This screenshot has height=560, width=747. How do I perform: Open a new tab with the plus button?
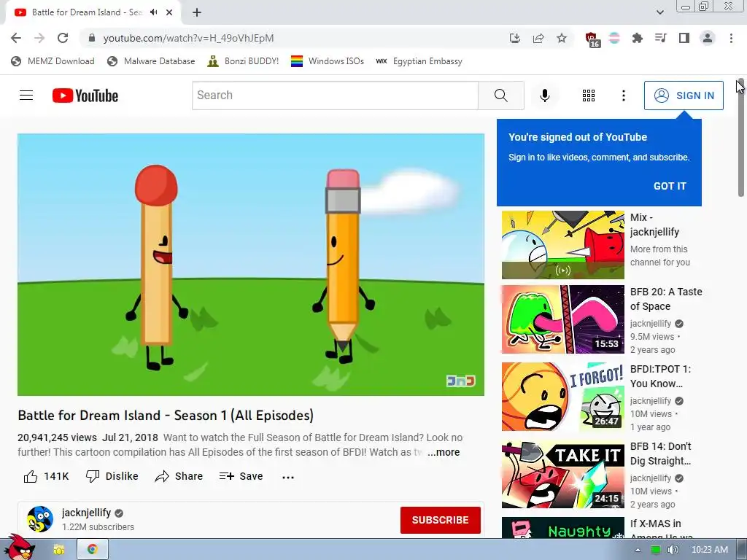197,12
